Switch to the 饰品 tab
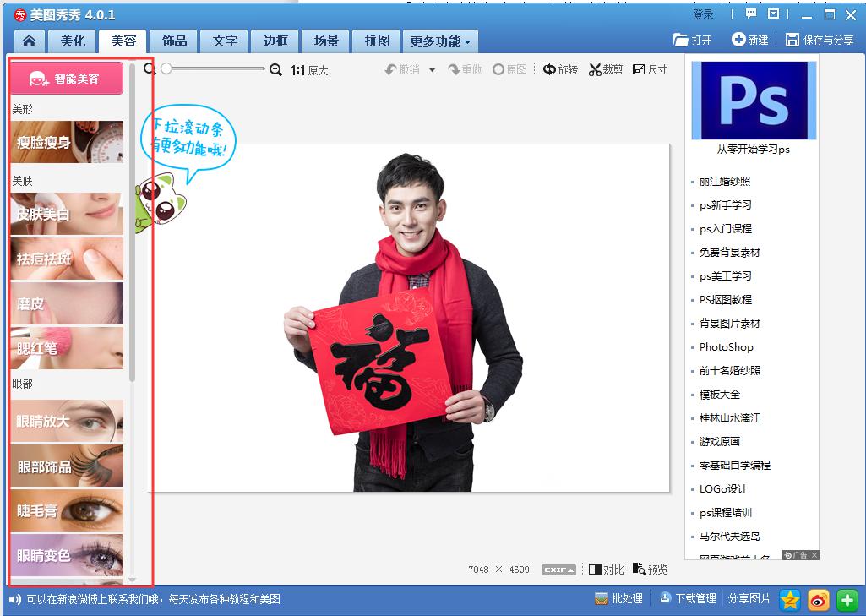The width and height of the screenshot is (866, 616). point(175,41)
